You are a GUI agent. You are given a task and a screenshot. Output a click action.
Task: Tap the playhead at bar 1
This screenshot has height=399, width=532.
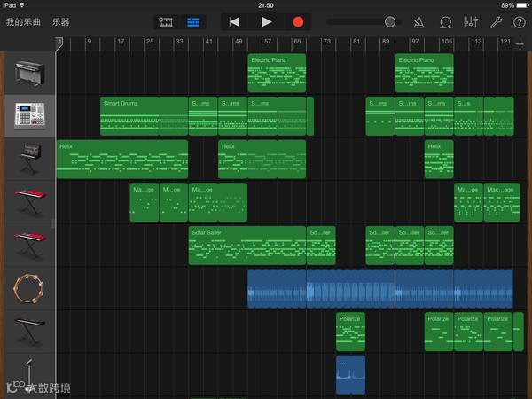(x=59, y=44)
